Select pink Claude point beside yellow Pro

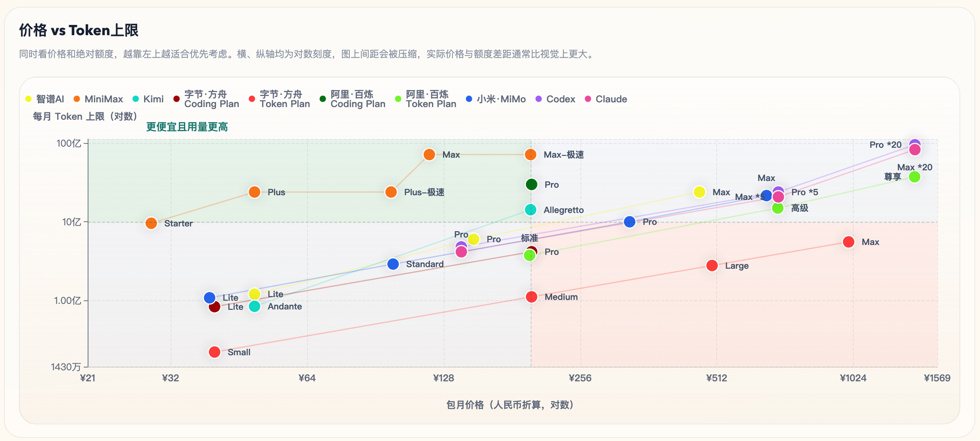[461, 252]
